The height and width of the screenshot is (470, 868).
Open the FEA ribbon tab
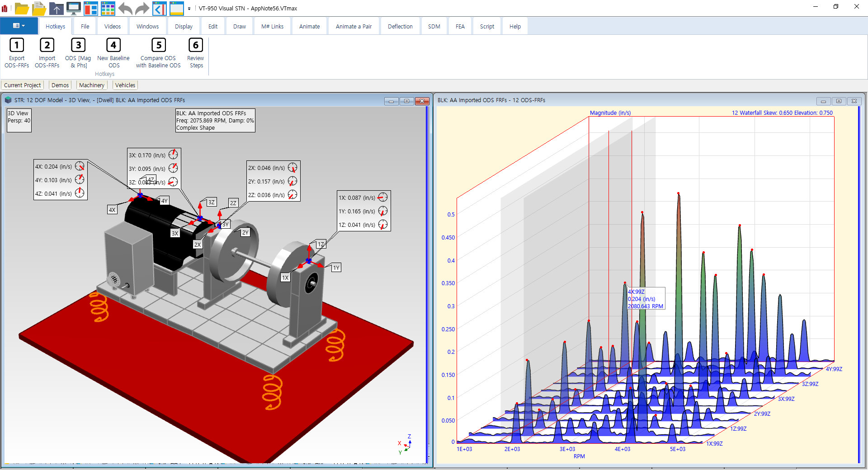pyautogui.click(x=460, y=26)
